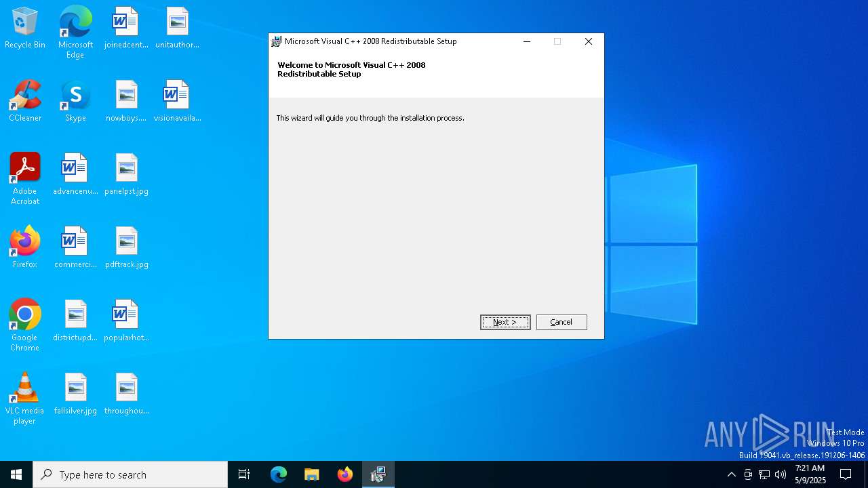Open the Skype desktop shortcut

[75, 101]
